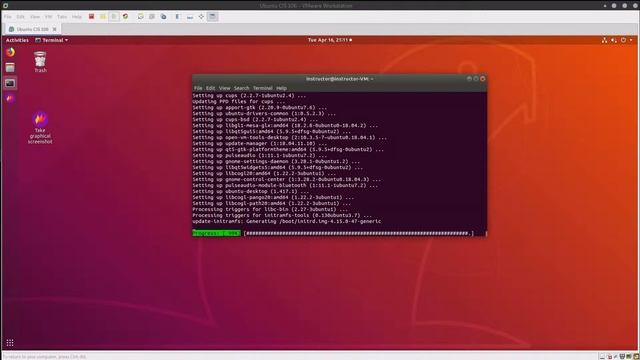Click the terminal window title bar
The image size is (640, 360).
click(340, 79)
